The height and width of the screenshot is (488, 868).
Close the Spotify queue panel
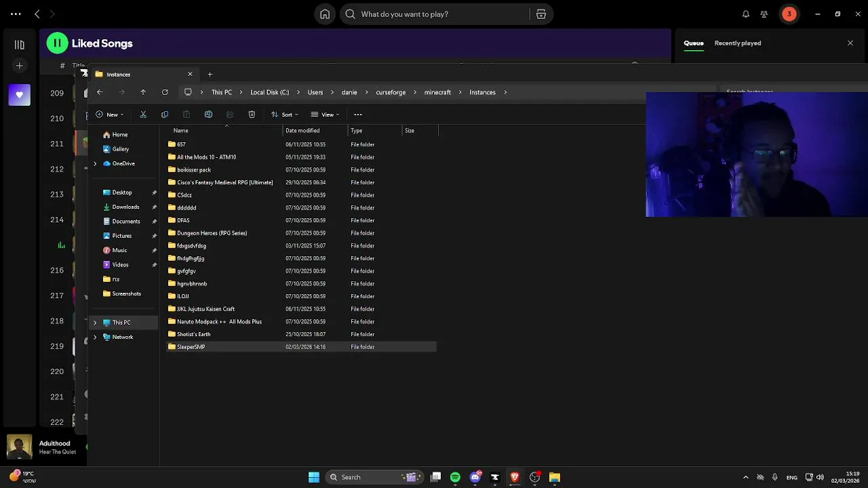click(850, 43)
